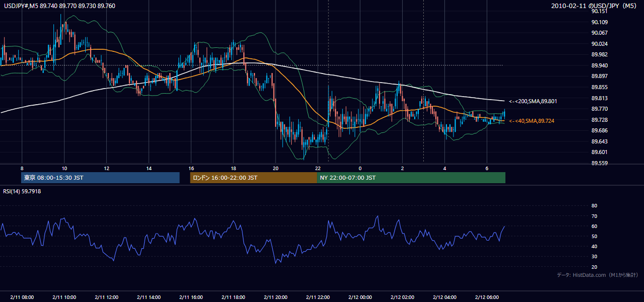Image resolution: width=644 pixels, height=302 pixels.
Task: Click price axis value 89.855
Action: pyautogui.click(x=599, y=87)
